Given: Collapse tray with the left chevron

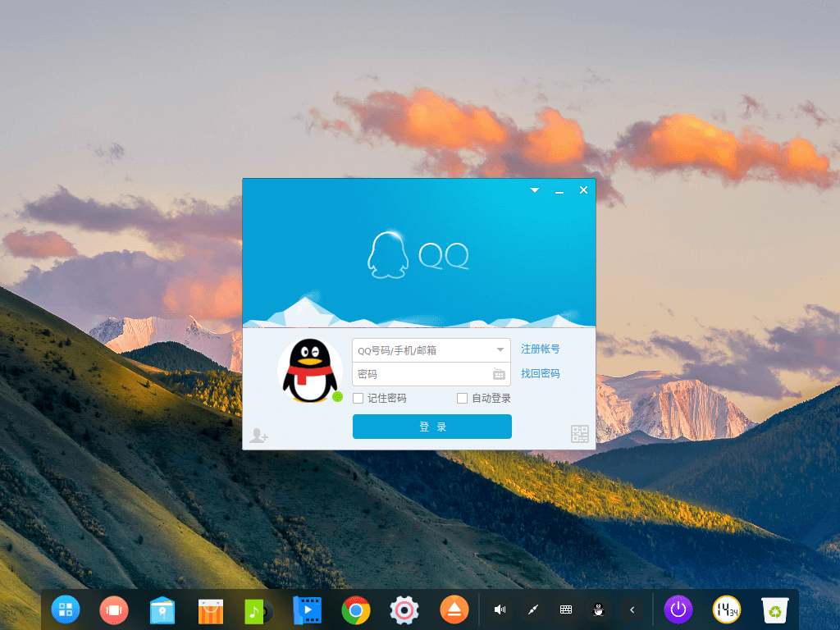Looking at the screenshot, I should pyautogui.click(x=632, y=609).
